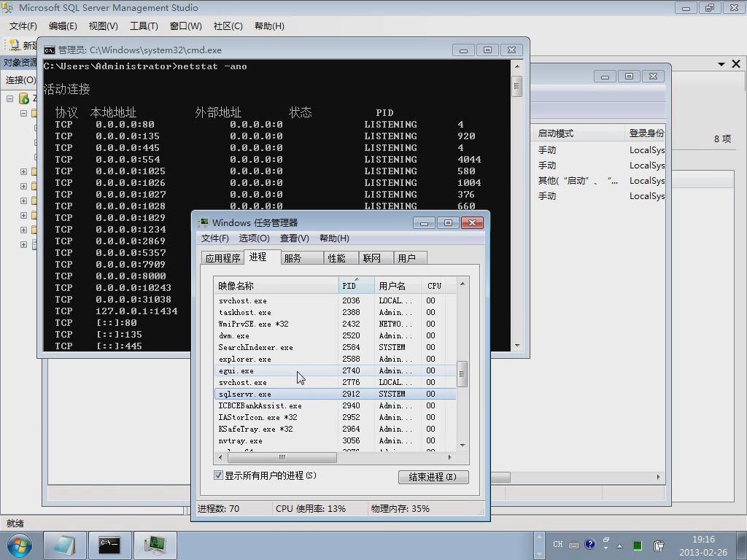The width and height of the screenshot is (747, 560).
Task: Switch to the 应用程序 tab
Action: (x=222, y=258)
